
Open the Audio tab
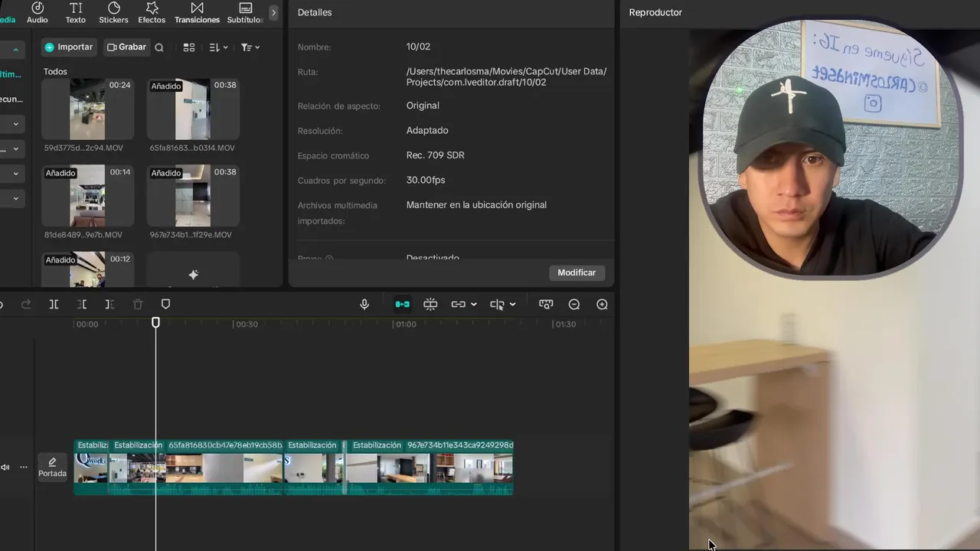click(37, 12)
